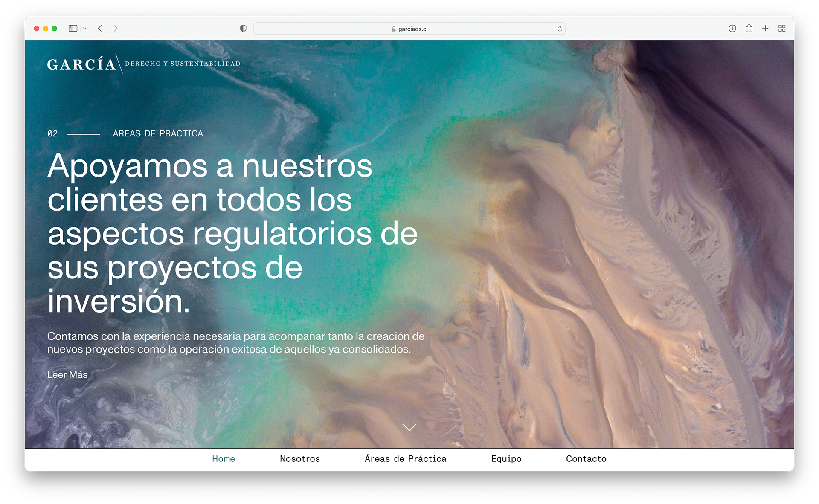This screenshot has height=504, width=819.
Task: Select the Home menu item
Action: (x=224, y=459)
